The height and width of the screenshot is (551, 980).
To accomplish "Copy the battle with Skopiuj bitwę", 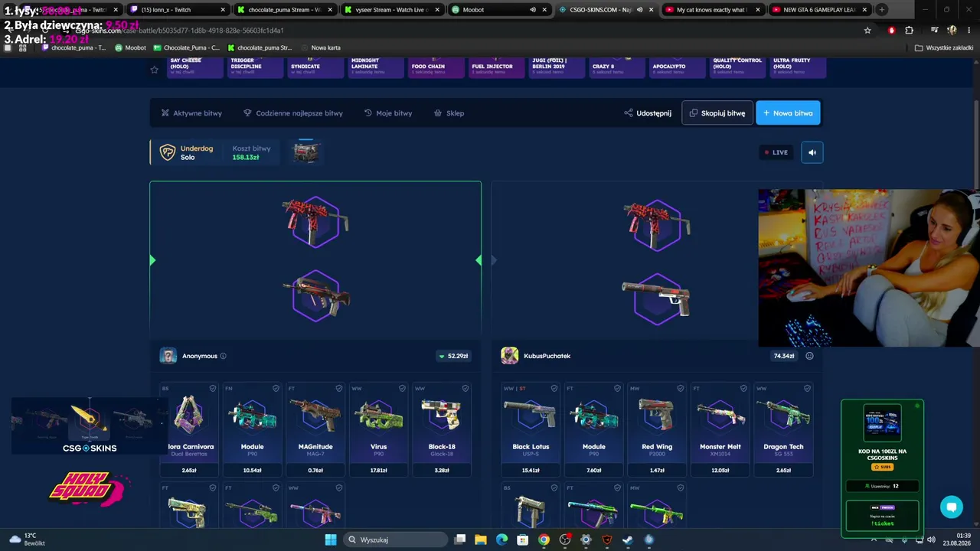I will click(717, 113).
